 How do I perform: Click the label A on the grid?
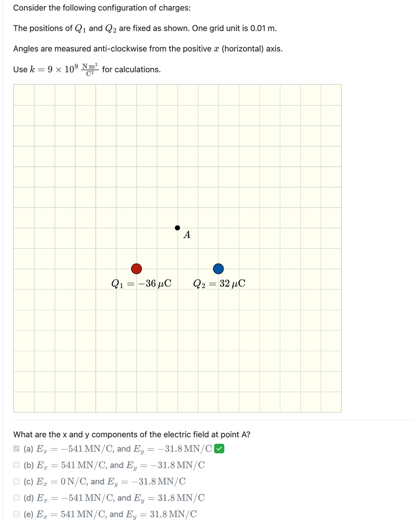pos(187,235)
